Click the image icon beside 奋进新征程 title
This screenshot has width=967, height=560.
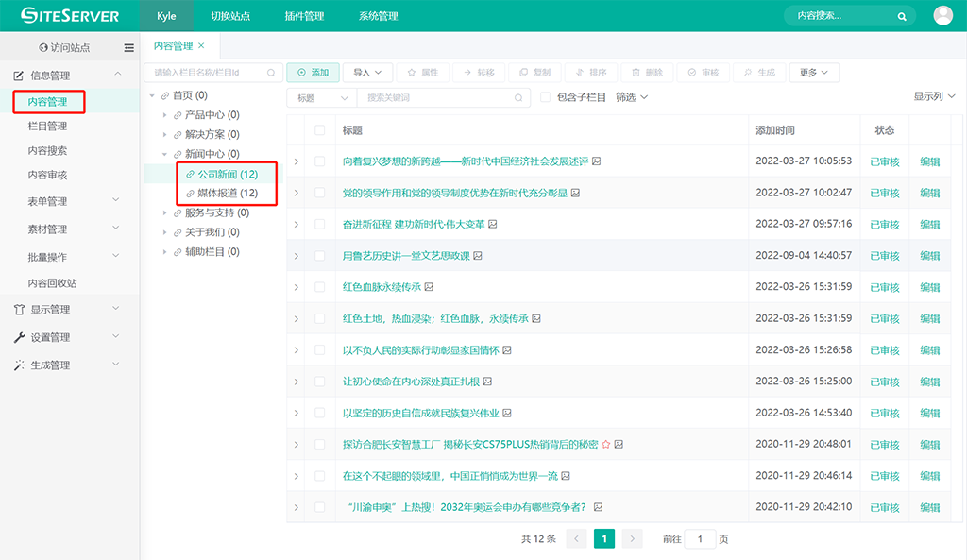click(493, 224)
